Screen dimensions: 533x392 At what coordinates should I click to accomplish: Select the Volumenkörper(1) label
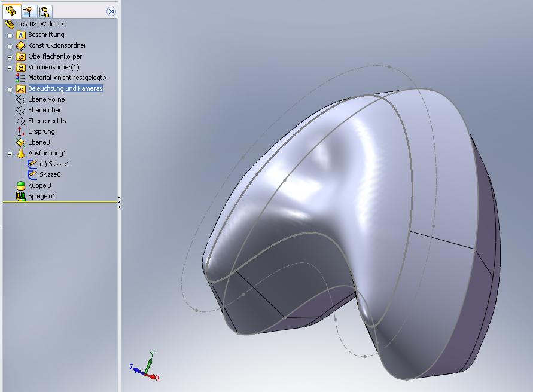54,67
